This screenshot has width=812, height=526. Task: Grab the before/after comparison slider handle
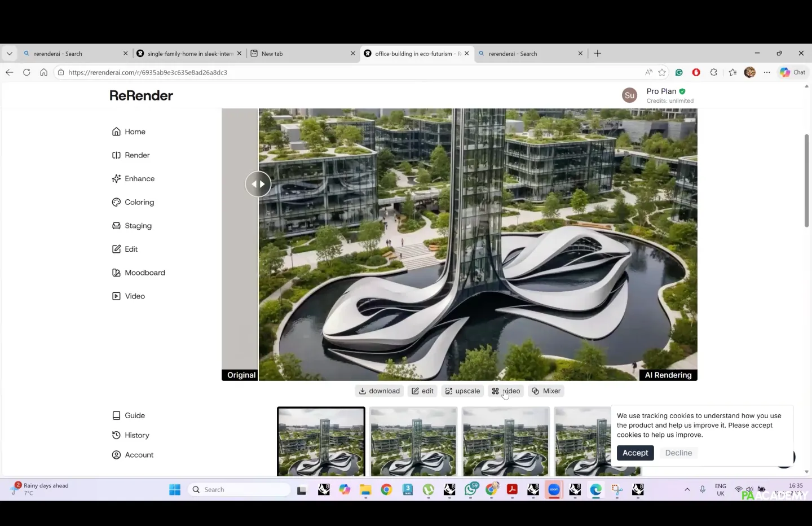(258, 184)
